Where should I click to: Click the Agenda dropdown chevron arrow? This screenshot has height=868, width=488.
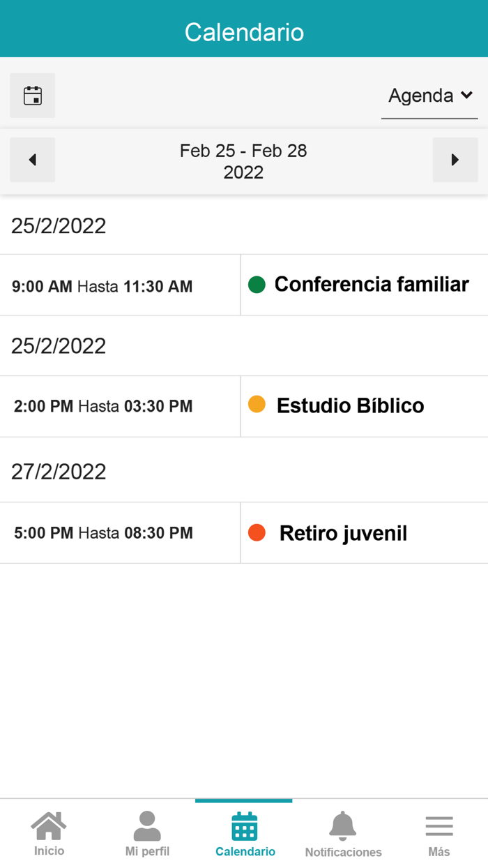pos(466,95)
